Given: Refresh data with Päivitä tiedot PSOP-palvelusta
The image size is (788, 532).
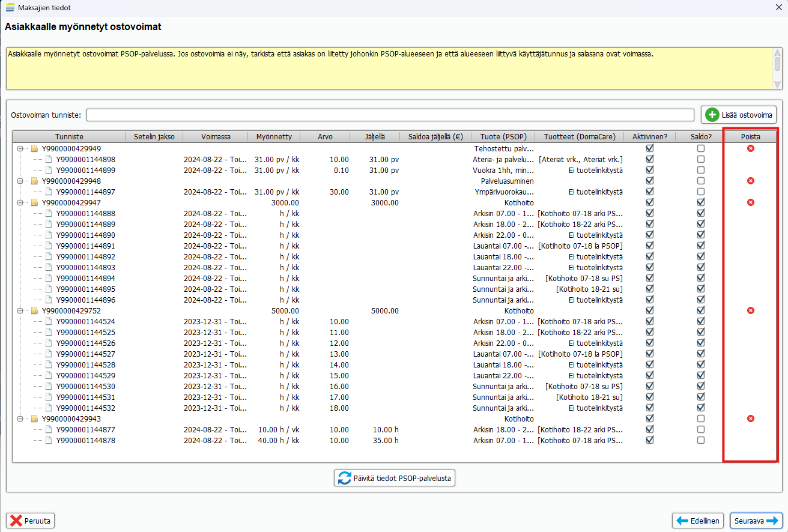Looking at the screenshot, I should 395,479.
